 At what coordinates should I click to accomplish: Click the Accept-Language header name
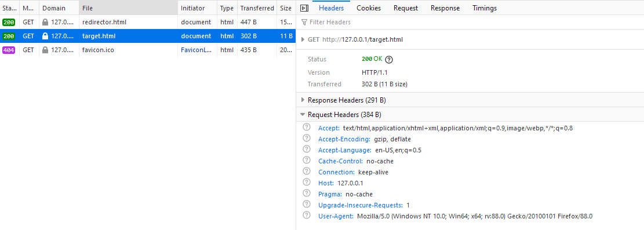[345, 150]
